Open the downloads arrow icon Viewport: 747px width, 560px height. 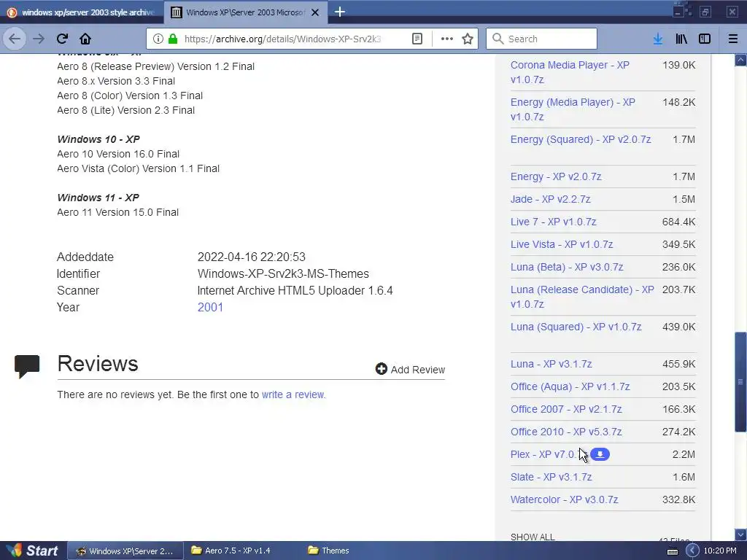coord(658,39)
